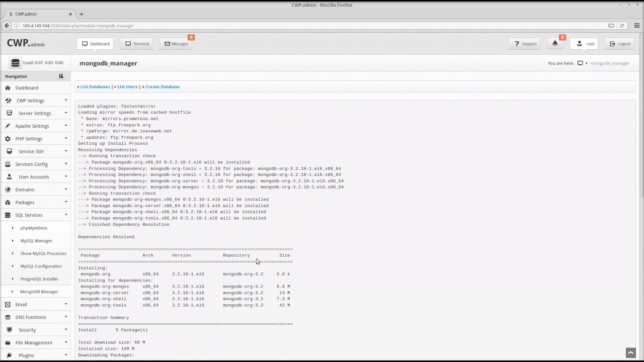Click the CWP.admin logo
Image resolution: width=644 pixels, height=362 pixels.
(x=26, y=43)
